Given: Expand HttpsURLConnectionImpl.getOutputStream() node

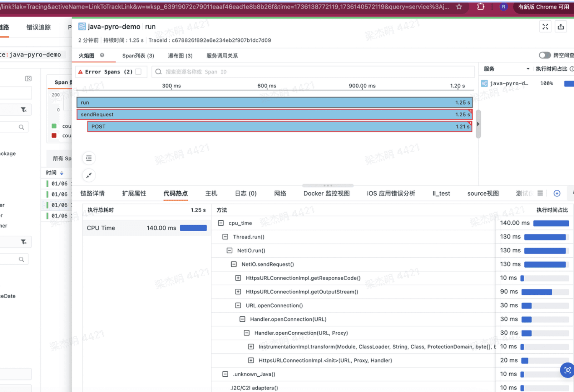Looking at the screenshot, I should coord(238,292).
